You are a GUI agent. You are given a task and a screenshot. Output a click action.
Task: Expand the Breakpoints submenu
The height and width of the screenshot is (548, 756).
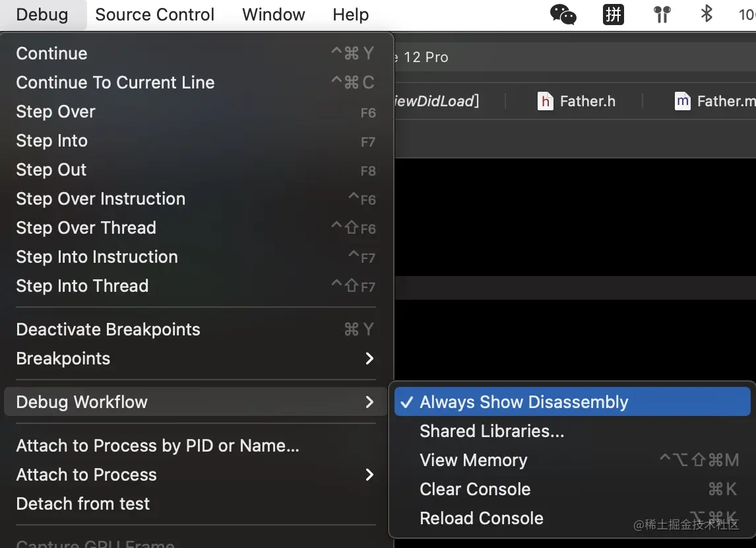pyautogui.click(x=63, y=359)
